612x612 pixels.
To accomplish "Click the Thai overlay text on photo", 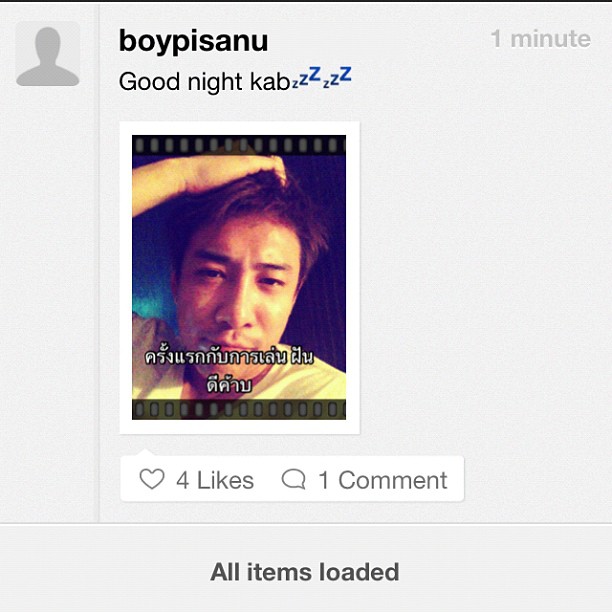I will [x=229, y=371].
